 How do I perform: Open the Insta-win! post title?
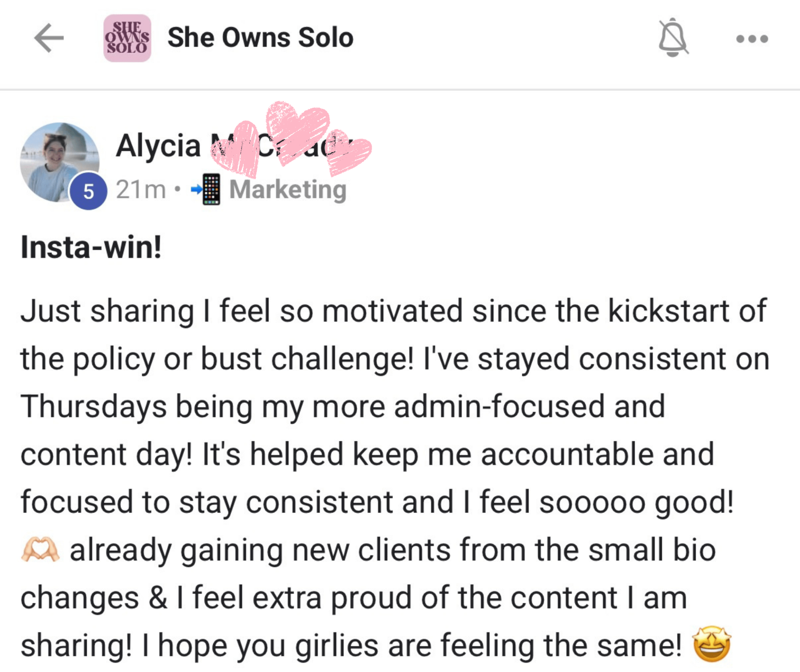click(x=91, y=247)
